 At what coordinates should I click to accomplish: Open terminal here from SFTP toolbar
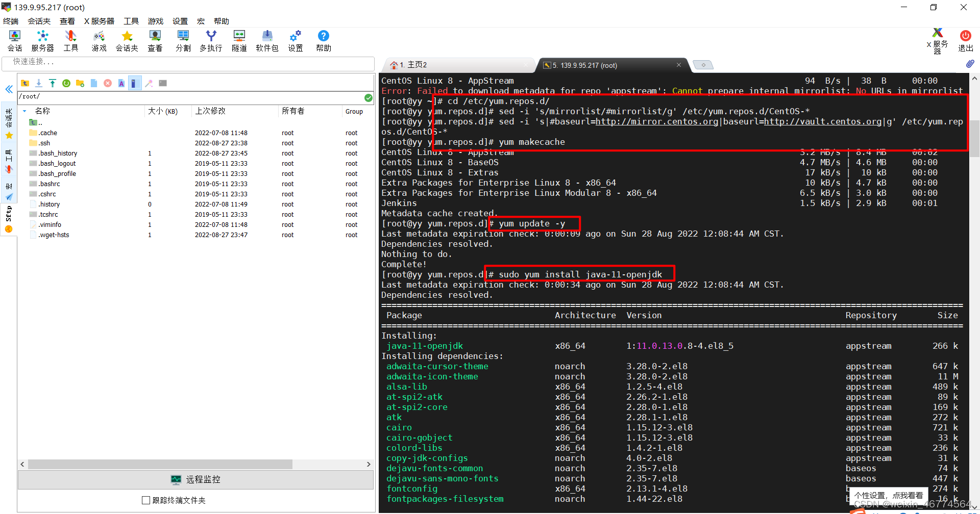coord(163,83)
